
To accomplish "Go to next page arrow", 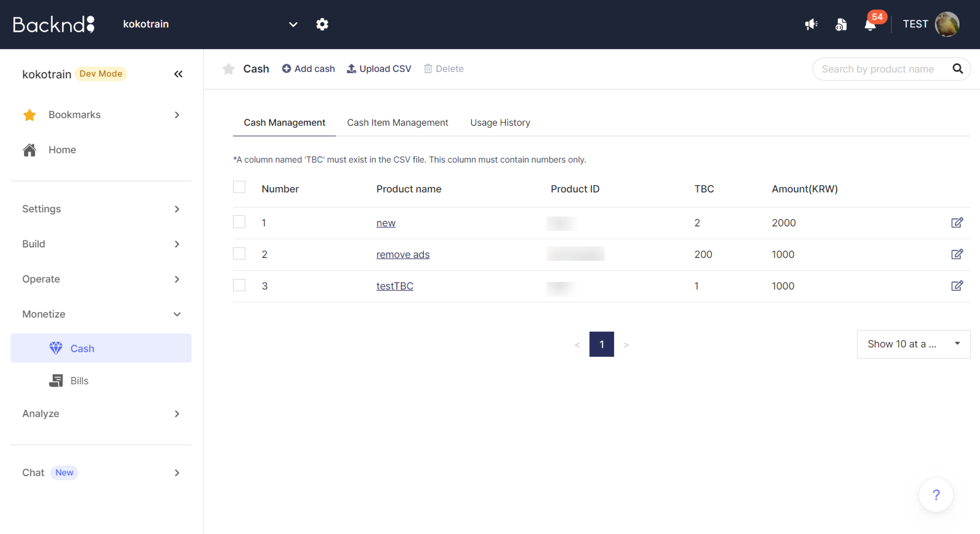I will tap(626, 345).
